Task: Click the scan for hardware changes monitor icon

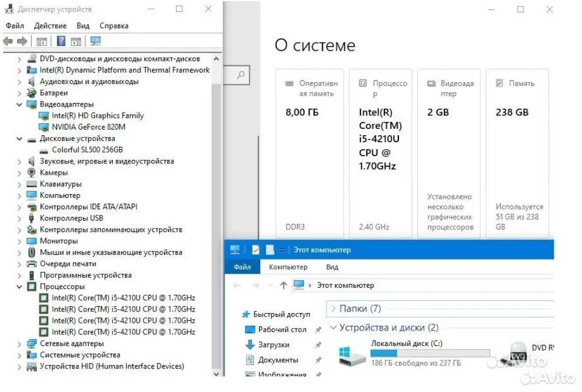Action: (96, 41)
